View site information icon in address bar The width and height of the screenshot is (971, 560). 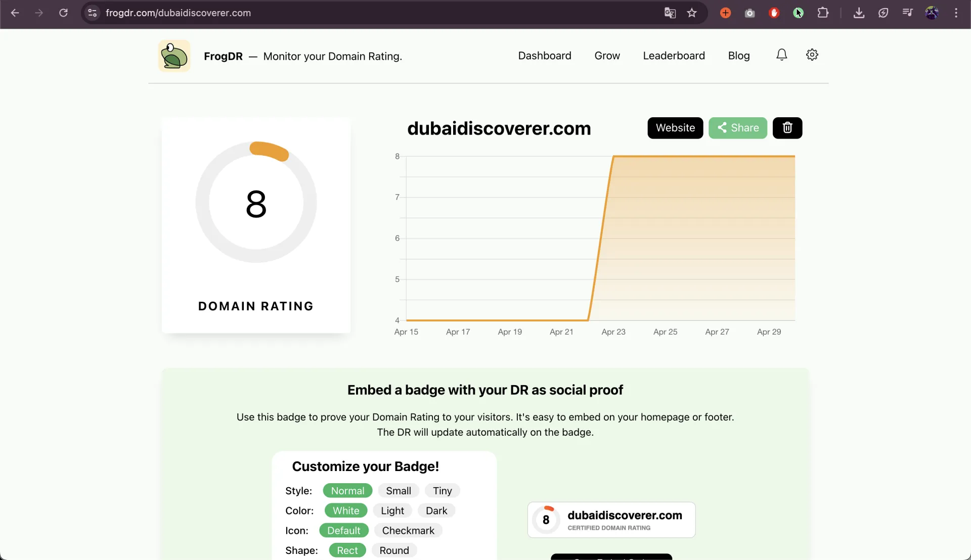tap(92, 13)
